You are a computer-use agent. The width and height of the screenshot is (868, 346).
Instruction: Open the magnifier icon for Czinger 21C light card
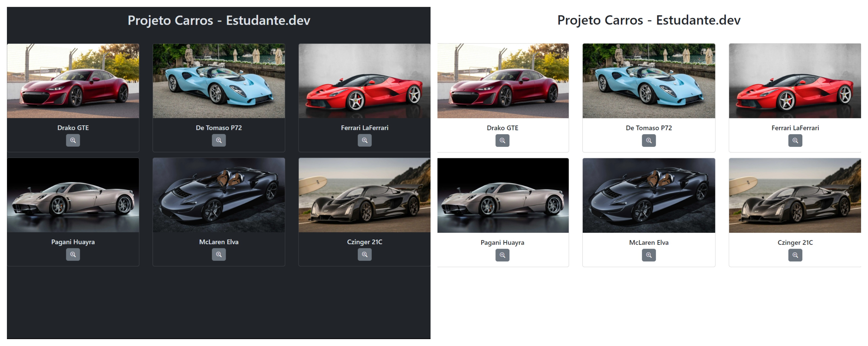795,255
